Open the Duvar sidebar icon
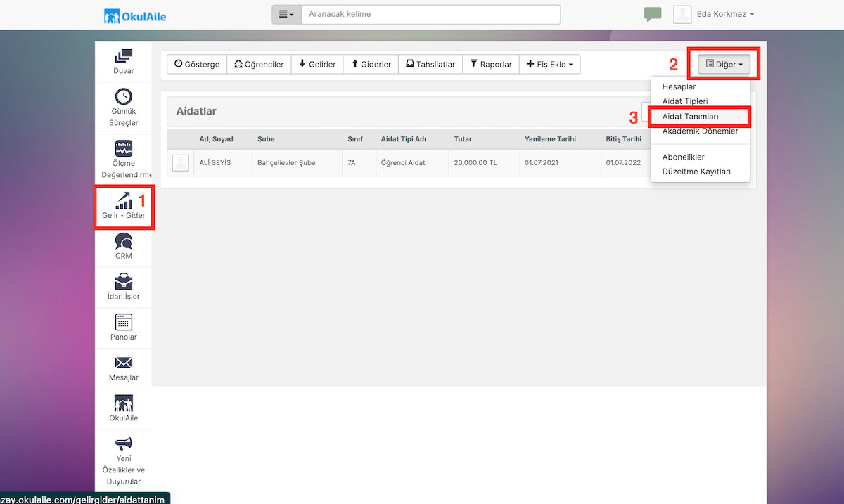The width and height of the screenshot is (844, 504). click(124, 61)
